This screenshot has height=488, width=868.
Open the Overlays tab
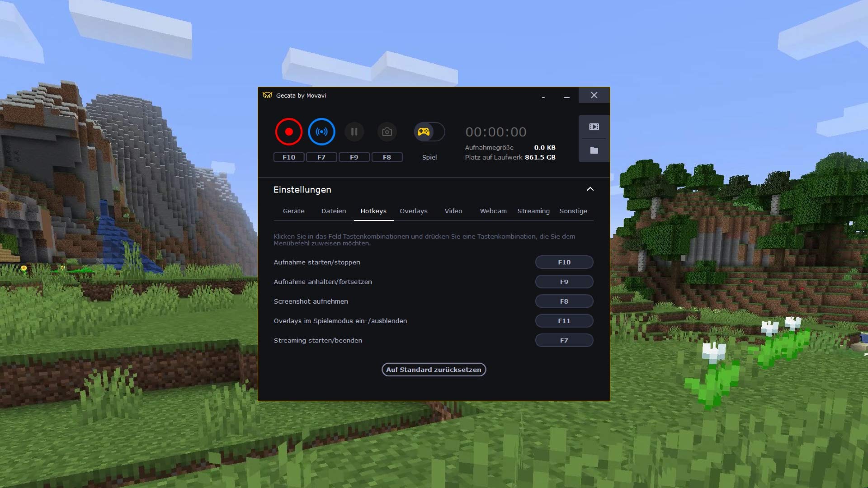pos(414,211)
